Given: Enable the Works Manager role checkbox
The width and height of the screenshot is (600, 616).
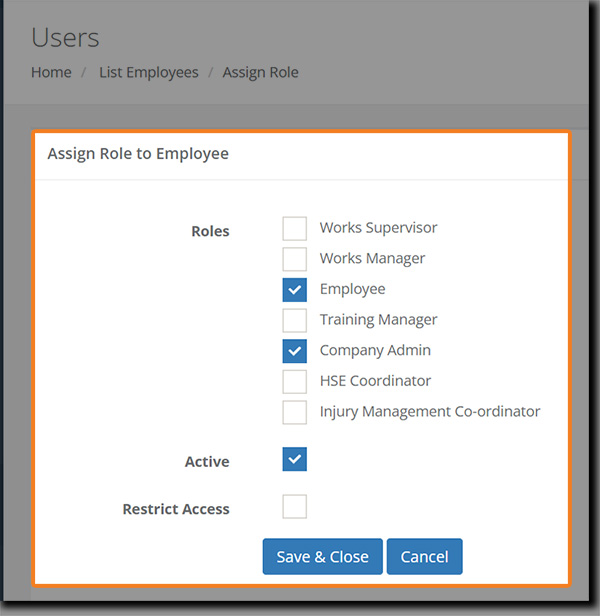Looking at the screenshot, I should (294, 259).
